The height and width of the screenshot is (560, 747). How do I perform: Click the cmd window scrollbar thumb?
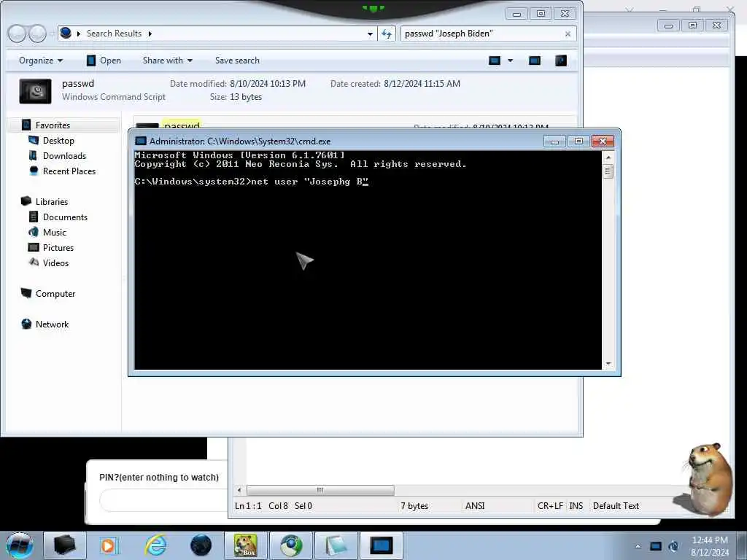coord(608,171)
